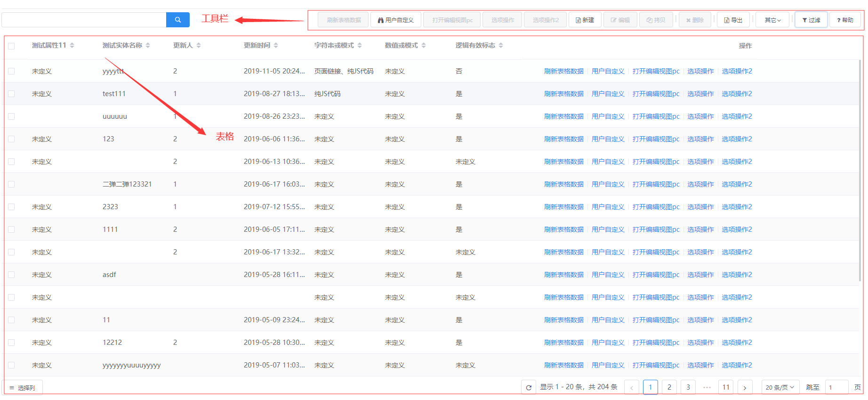Select page 1 in pagination
This screenshot has width=868, height=400.
651,387
